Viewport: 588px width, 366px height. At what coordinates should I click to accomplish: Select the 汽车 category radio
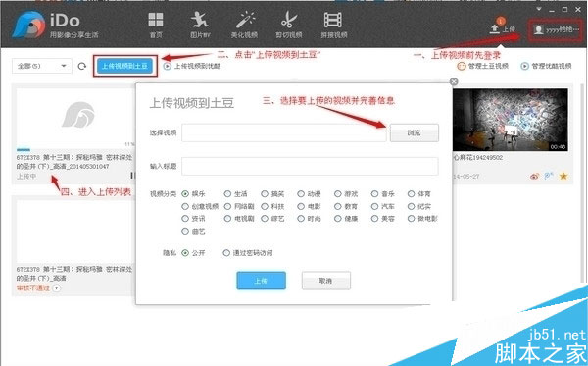[x=374, y=206]
